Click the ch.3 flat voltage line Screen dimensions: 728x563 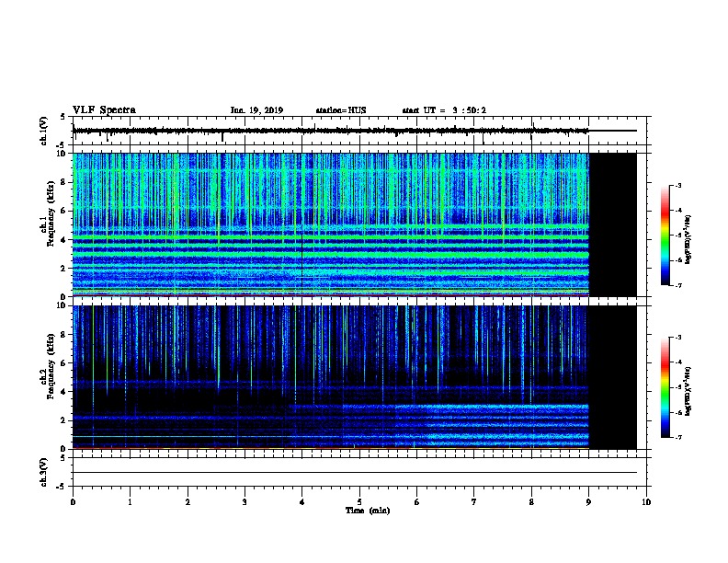pos(355,473)
